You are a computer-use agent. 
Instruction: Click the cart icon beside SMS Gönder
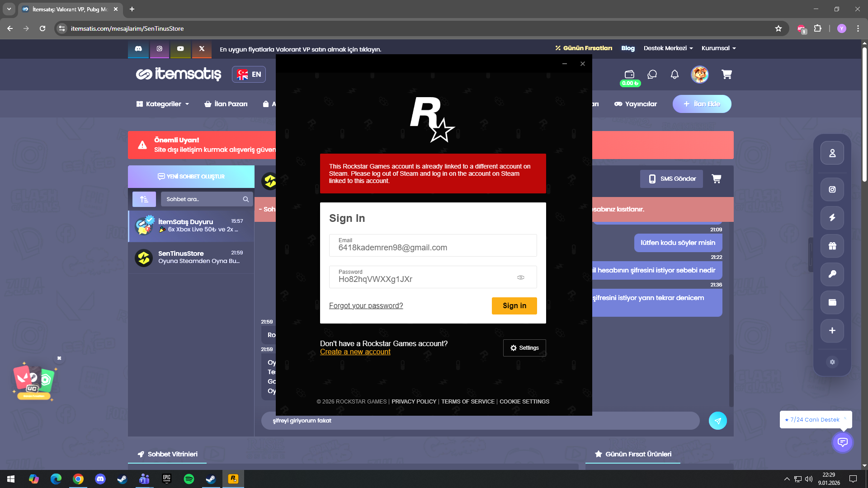[717, 179]
